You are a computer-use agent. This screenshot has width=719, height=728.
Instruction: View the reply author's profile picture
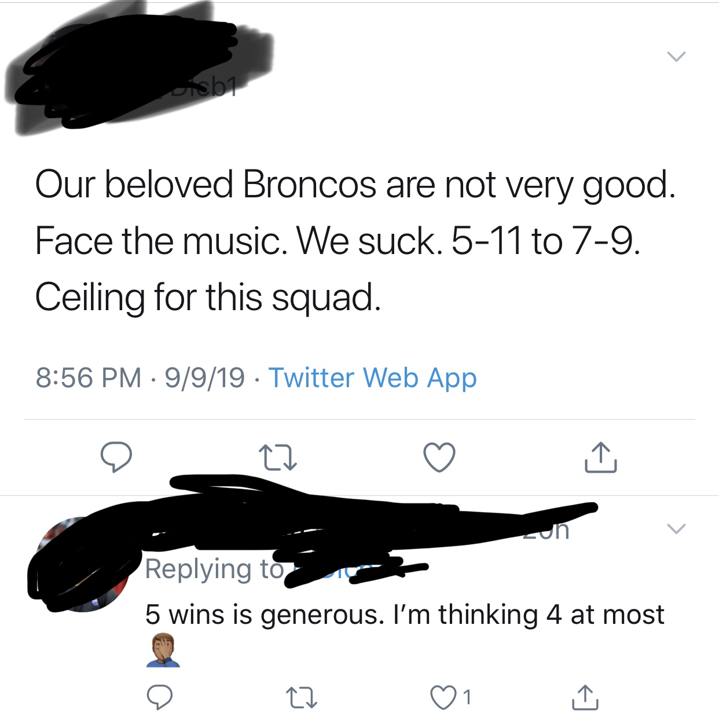tap(81, 564)
